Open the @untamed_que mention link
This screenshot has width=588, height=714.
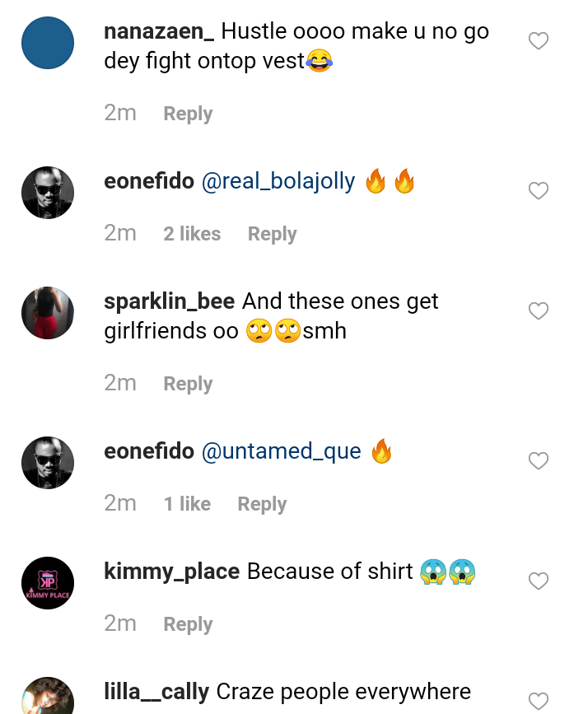281,451
